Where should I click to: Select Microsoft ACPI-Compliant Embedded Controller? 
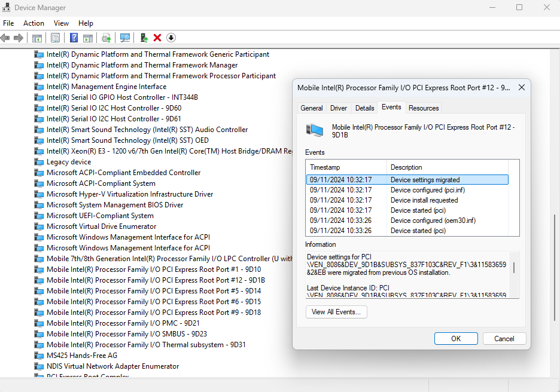(x=124, y=173)
